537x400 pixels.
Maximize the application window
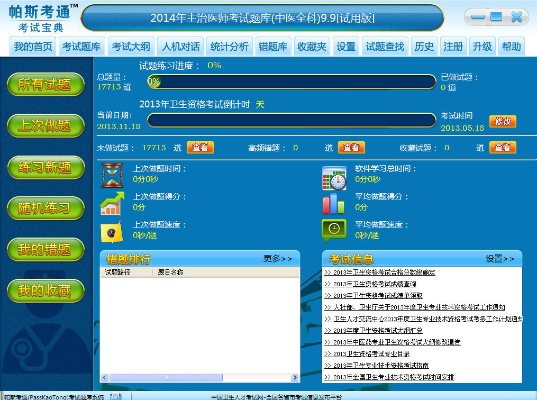coord(496,16)
